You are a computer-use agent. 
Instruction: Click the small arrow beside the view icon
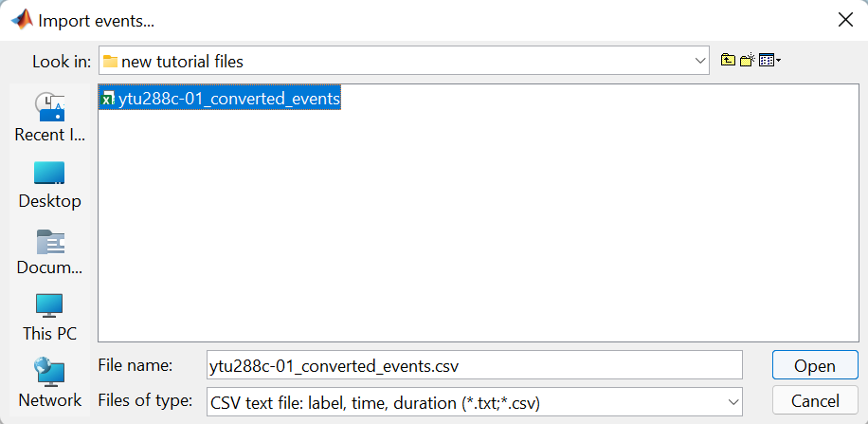point(778,61)
